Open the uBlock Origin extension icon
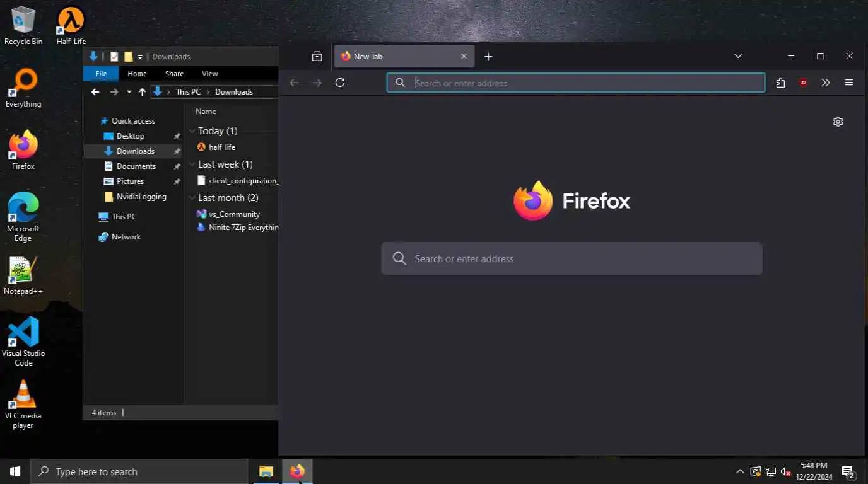Viewport: 868px width, 484px height. click(x=803, y=83)
